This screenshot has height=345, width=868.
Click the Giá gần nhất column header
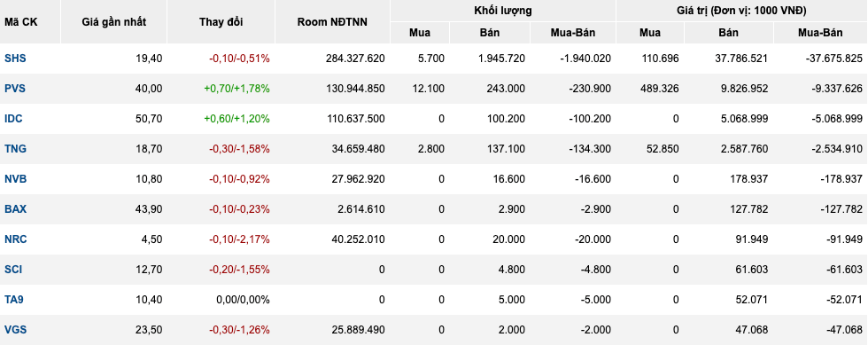[x=114, y=22]
